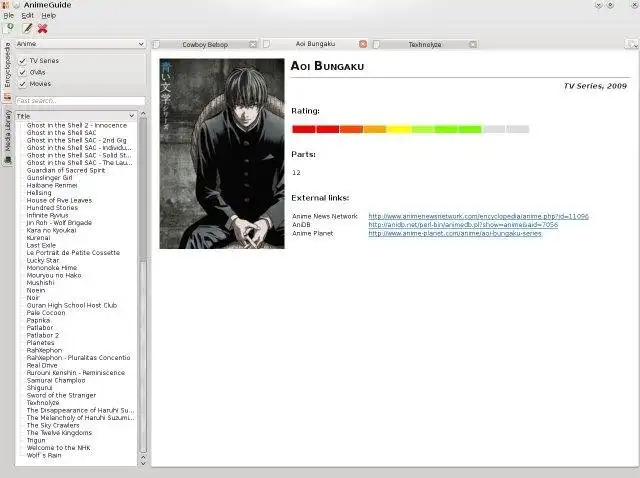Viewport: 640px width, 478px height.
Task: Click the document icon on the Aoi Bungaku tab
Action: pyautogui.click(x=267, y=44)
